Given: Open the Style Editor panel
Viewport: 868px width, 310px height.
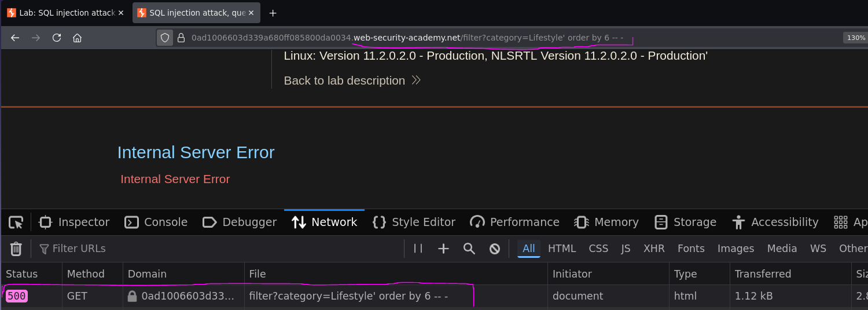Looking at the screenshot, I should point(414,222).
